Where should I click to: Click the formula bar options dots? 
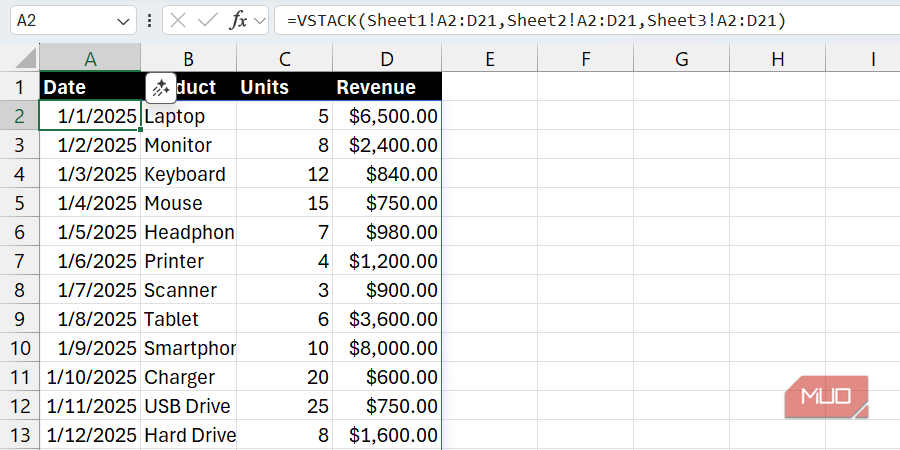pyautogui.click(x=150, y=20)
